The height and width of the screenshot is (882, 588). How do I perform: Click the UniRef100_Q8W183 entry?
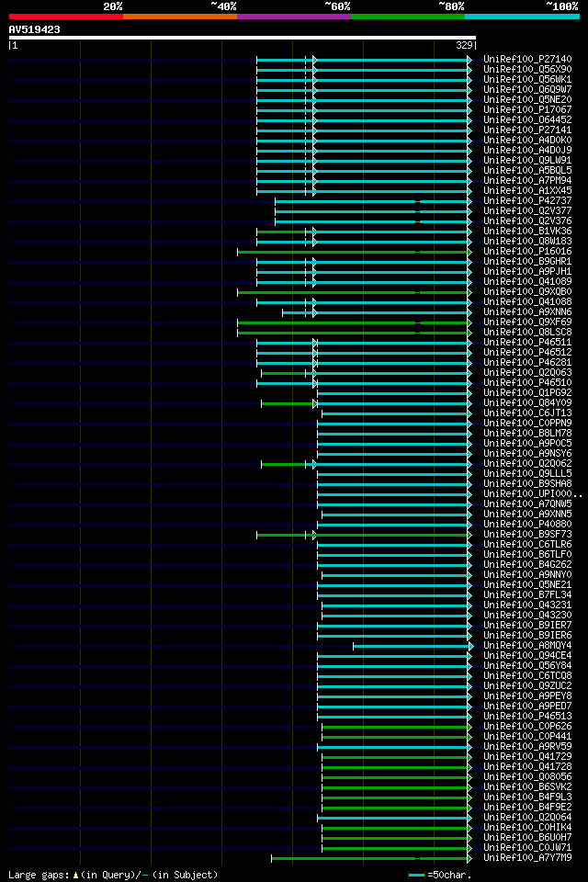click(527, 242)
